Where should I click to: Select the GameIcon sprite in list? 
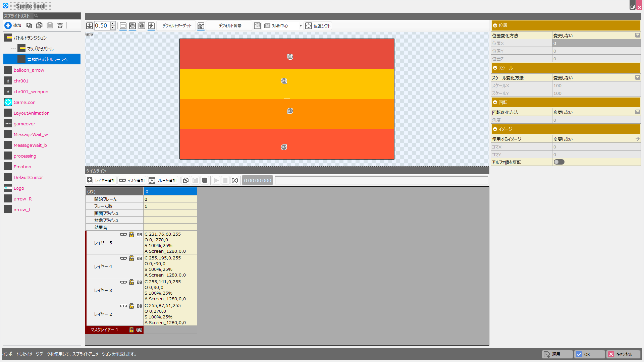pyautogui.click(x=24, y=102)
